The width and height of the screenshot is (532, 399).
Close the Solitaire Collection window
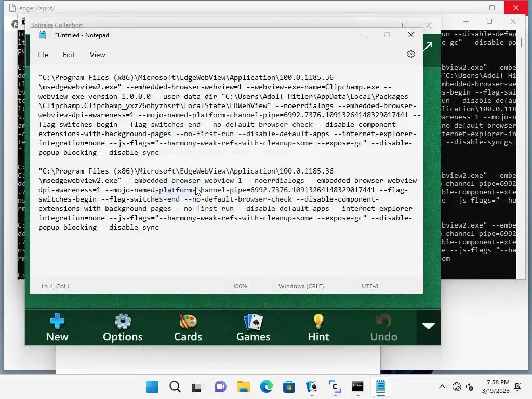point(429,25)
